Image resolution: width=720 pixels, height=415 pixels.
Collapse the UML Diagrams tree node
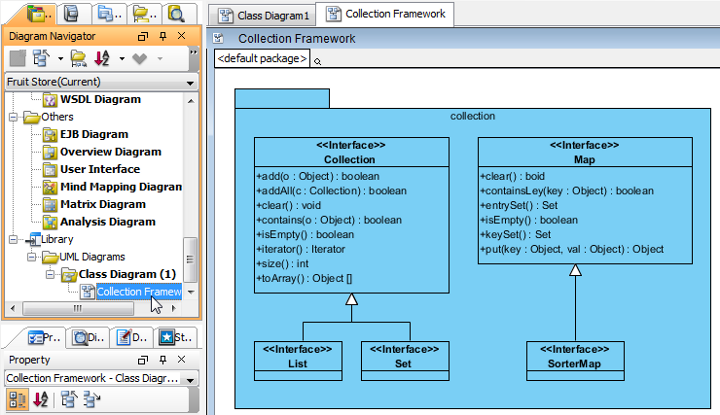tap(31, 257)
